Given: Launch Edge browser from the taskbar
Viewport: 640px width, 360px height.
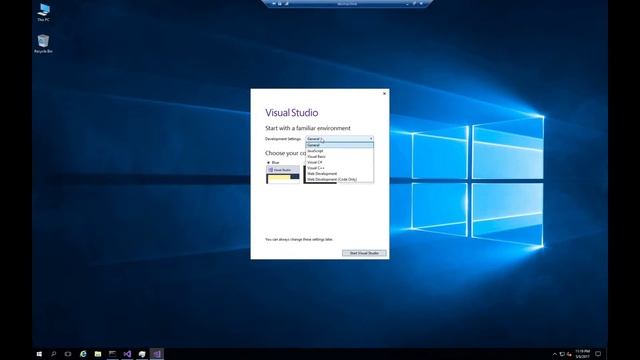Looking at the screenshot, I should [83, 354].
